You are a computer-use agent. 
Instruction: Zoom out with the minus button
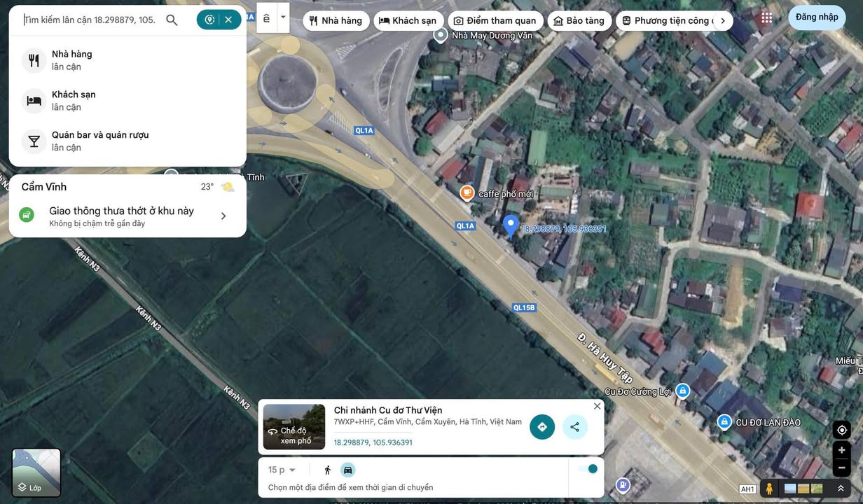click(841, 468)
